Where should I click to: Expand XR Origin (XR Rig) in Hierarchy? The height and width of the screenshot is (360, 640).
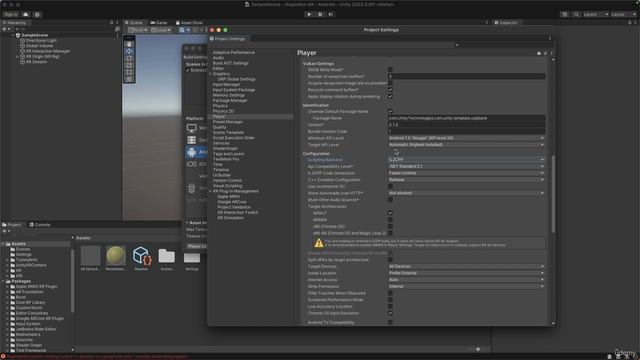point(17,56)
